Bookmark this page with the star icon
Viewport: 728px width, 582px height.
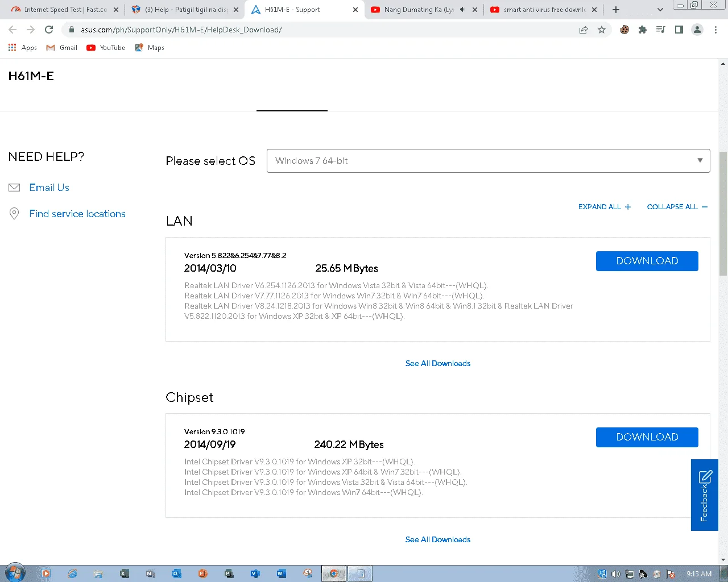(602, 30)
